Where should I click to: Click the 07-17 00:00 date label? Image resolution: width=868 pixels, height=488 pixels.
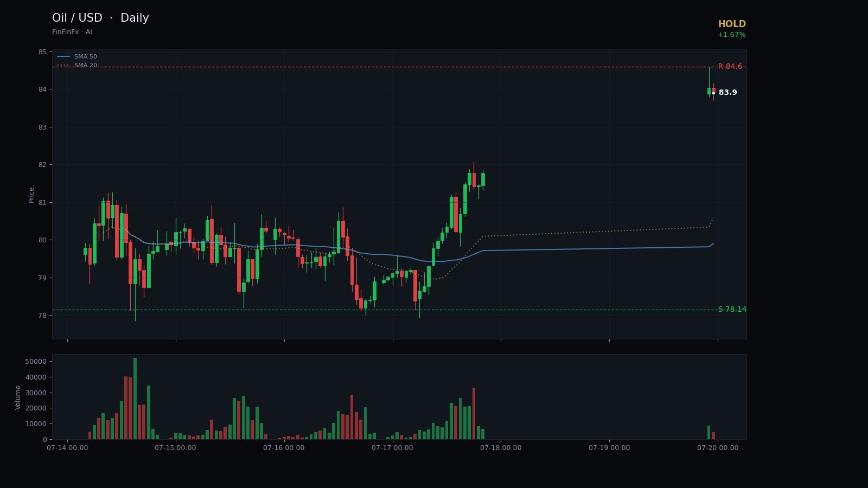[392, 448]
